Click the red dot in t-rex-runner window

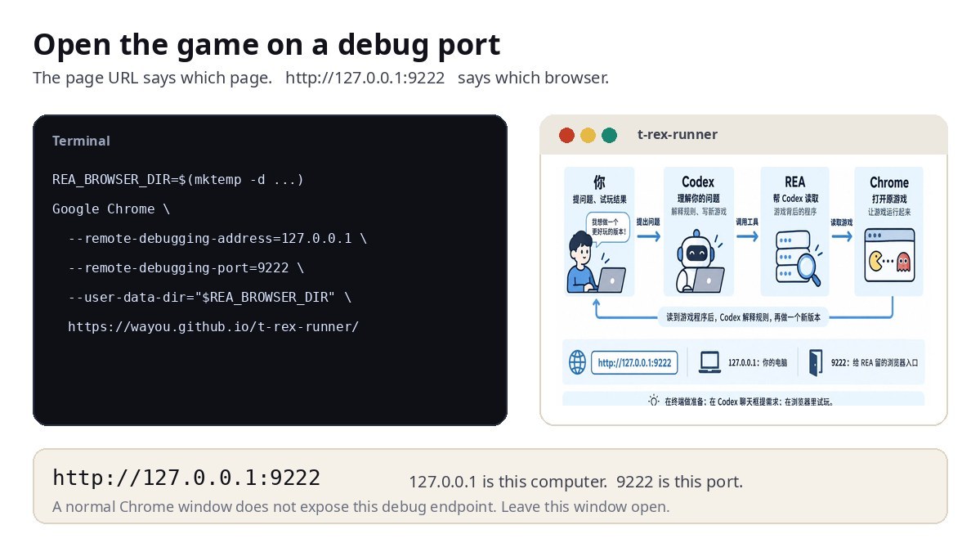click(567, 135)
